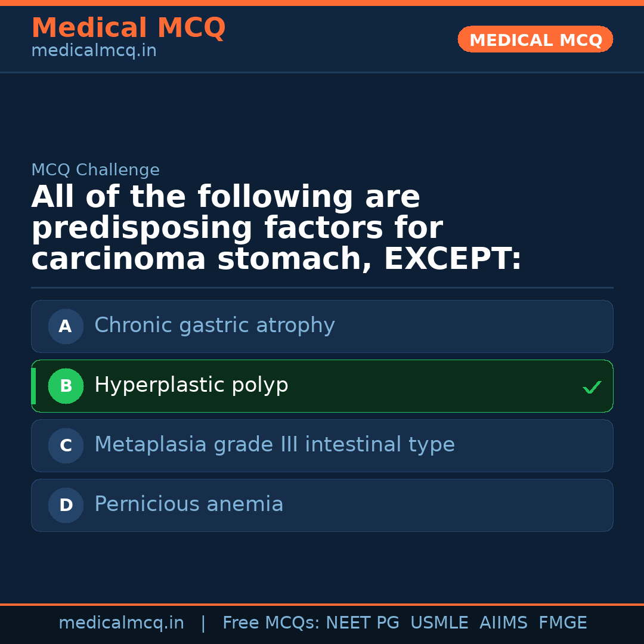Viewport: 644px width, 644px height.
Task: Click the letter A circle icon
Action: click(66, 326)
